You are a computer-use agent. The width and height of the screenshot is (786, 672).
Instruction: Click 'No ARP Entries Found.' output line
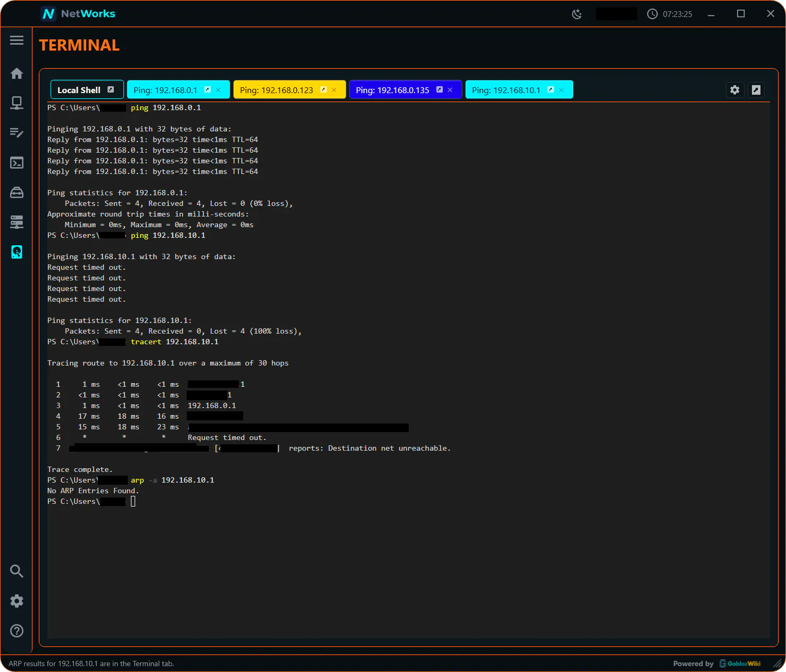93,491
